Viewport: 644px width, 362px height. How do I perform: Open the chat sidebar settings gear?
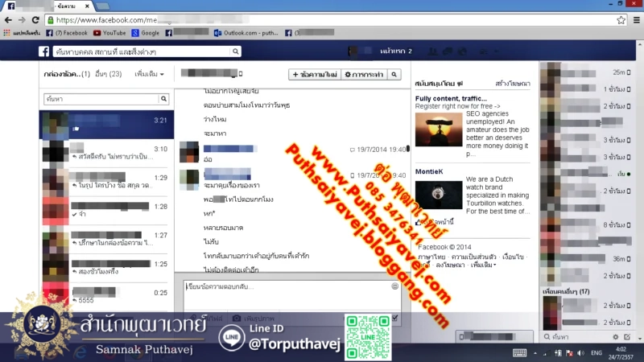point(616,336)
